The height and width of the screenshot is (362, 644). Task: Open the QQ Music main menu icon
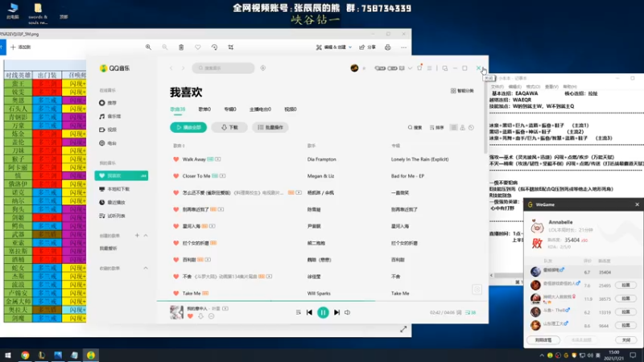(x=429, y=68)
